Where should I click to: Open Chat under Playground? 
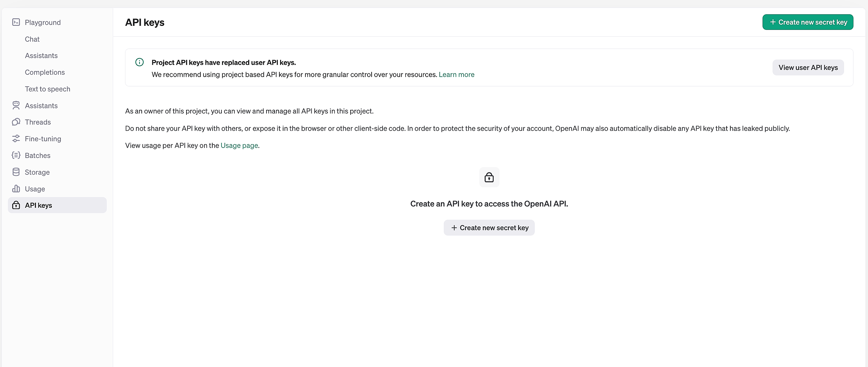[32, 39]
